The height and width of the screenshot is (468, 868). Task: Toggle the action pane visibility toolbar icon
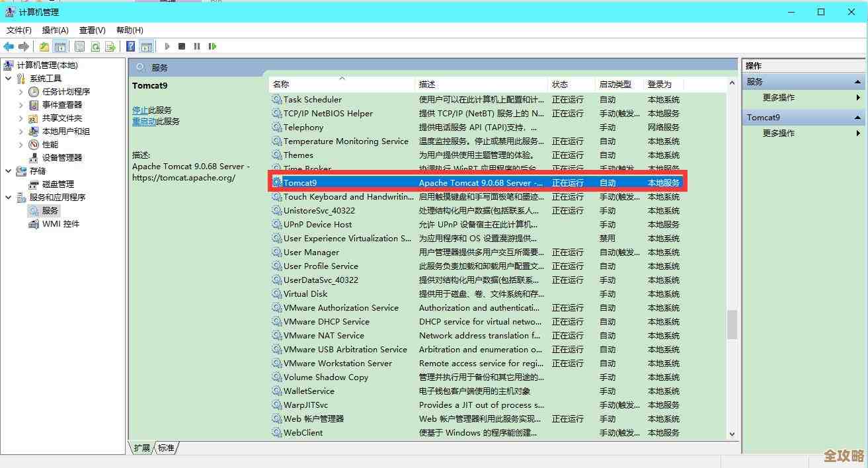point(146,46)
